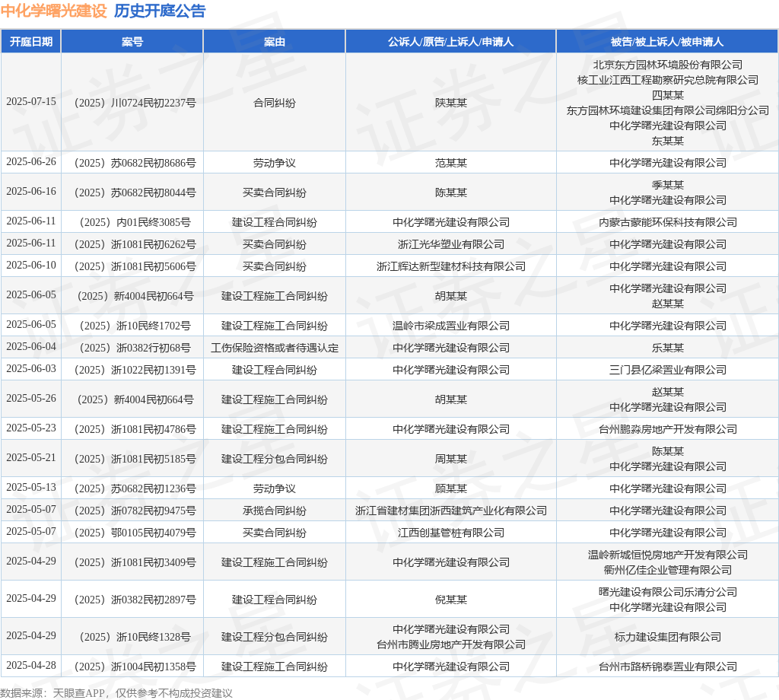The width and height of the screenshot is (779, 700).
Task: Click the date 2025-05-26
Action: point(30,399)
